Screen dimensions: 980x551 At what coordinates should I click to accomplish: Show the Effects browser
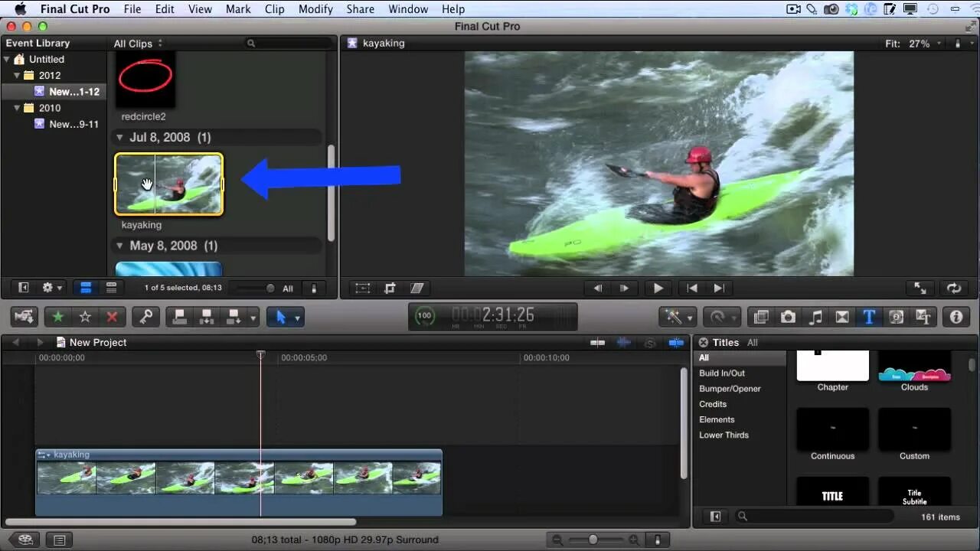(761, 317)
